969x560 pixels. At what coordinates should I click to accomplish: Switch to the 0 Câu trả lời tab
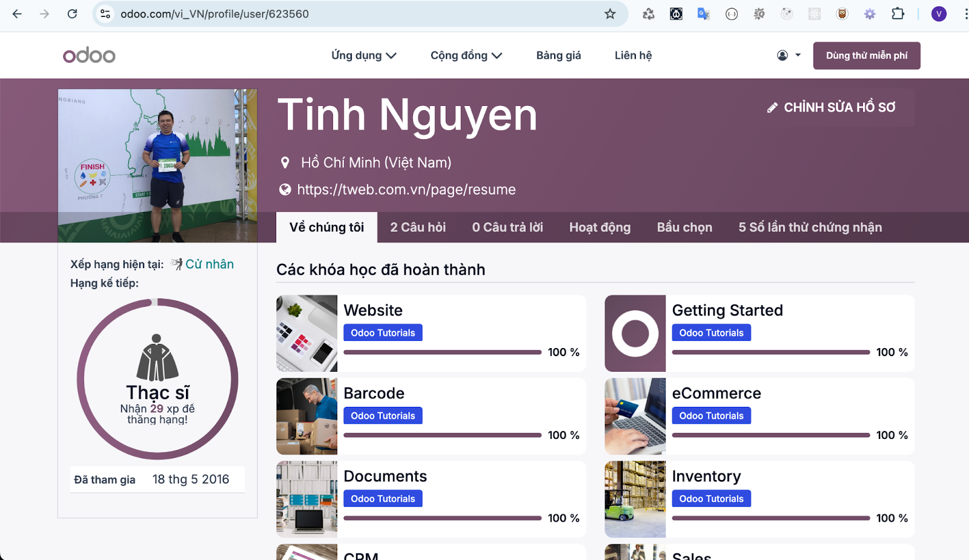coord(508,227)
